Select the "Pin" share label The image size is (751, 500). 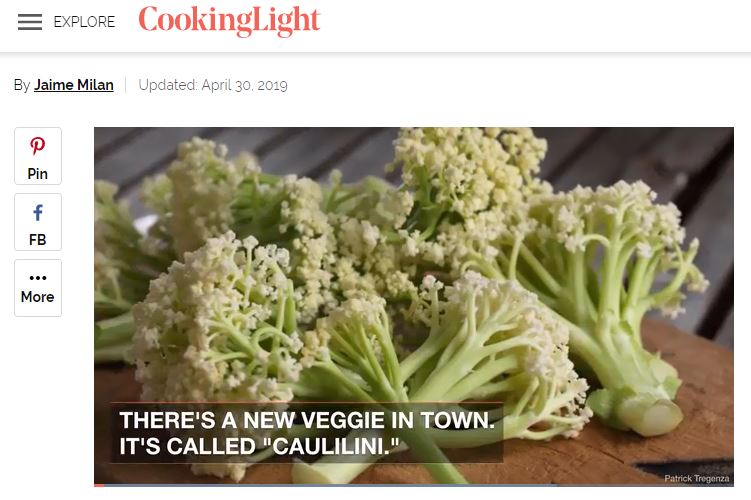pos(38,174)
